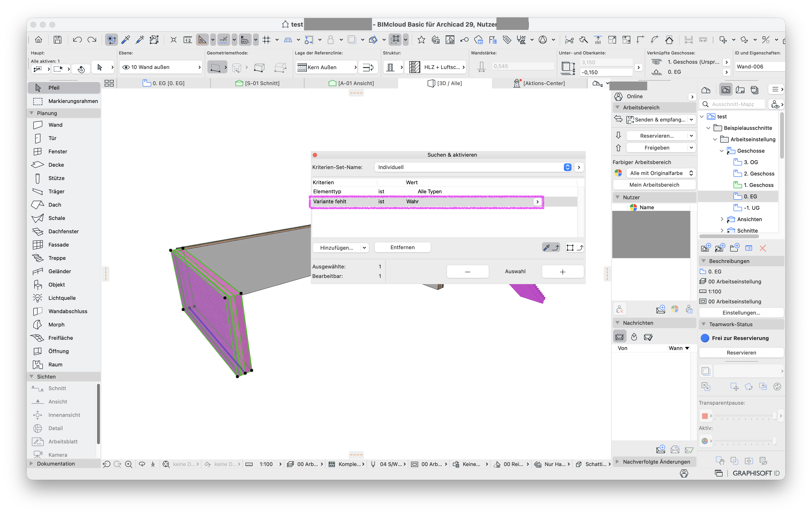This screenshot has width=812, height=515.
Task: Select the Dach tool
Action: (x=64, y=204)
